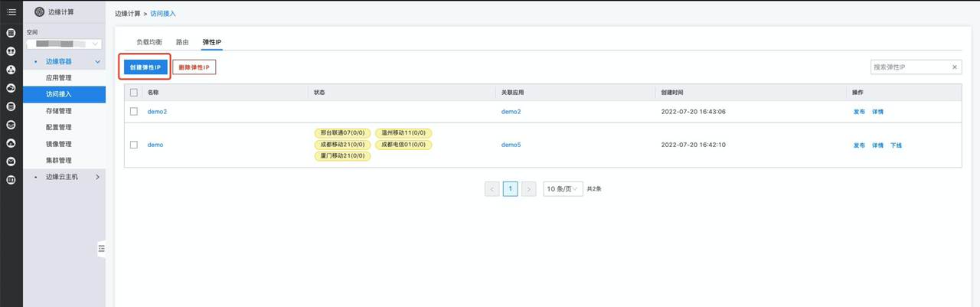Open the 空间 workspace dropdown
Image resolution: width=980 pixels, height=307 pixels.
[64, 44]
